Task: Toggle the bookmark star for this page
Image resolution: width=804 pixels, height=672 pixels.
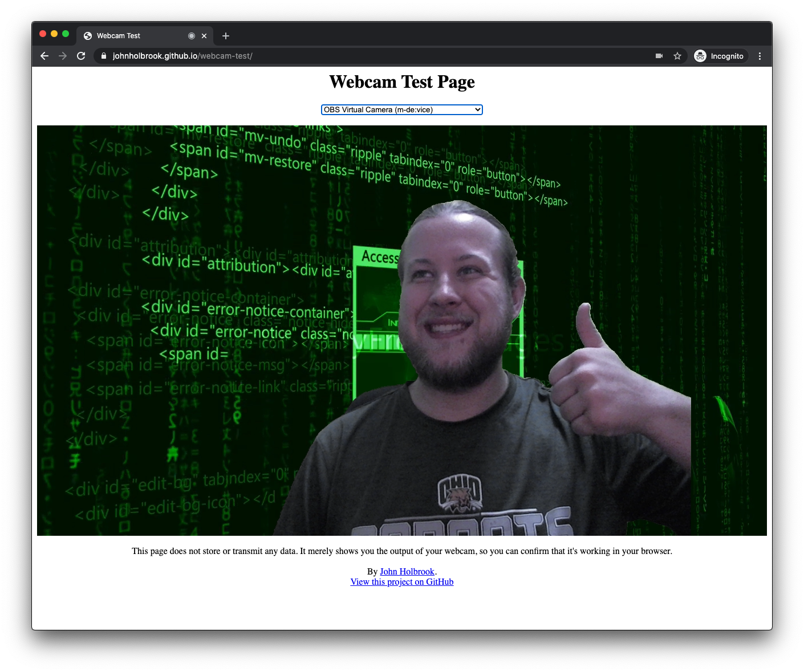Action: point(677,56)
